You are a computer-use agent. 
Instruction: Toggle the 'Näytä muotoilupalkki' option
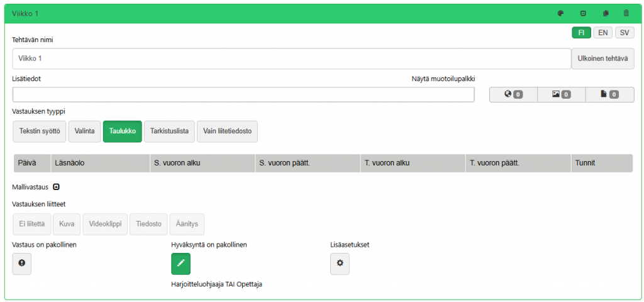pyautogui.click(x=443, y=79)
